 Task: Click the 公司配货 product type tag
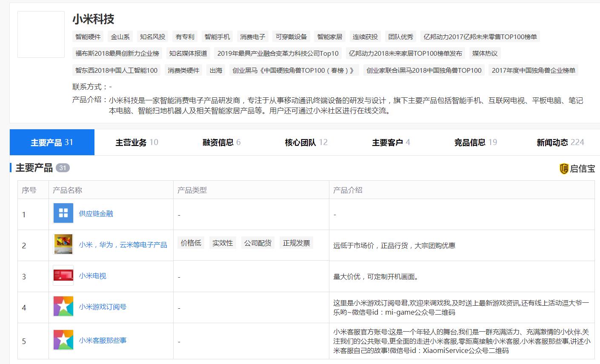(258, 243)
